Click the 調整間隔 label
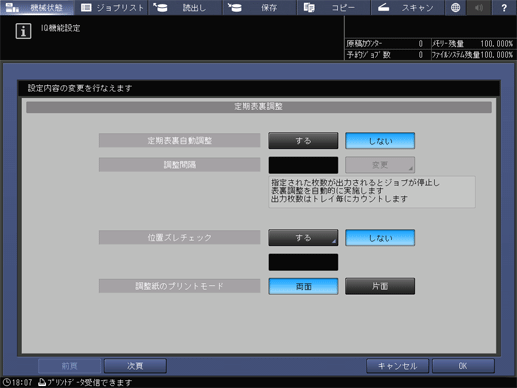Screen dimensions: 517x388 pyautogui.click(x=179, y=165)
